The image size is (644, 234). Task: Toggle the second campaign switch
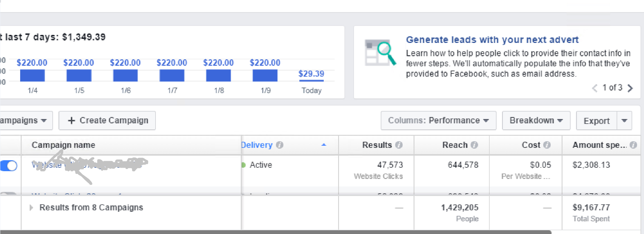(x=8, y=193)
